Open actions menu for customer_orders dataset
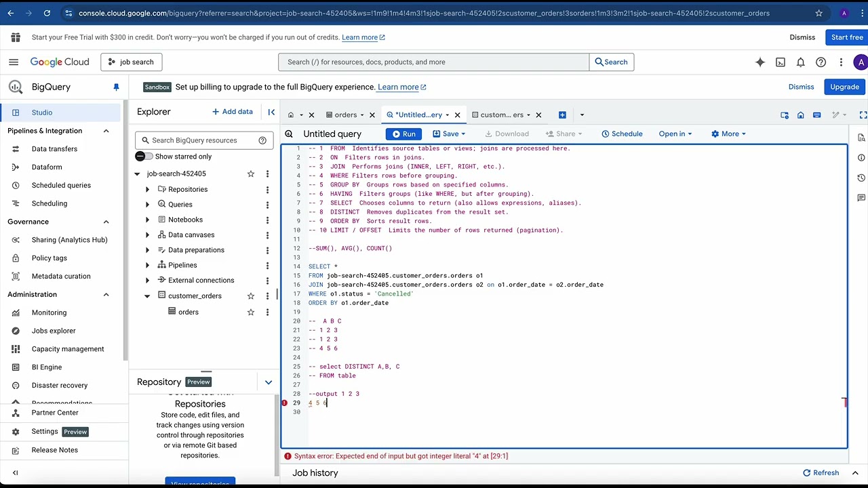 point(267,296)
